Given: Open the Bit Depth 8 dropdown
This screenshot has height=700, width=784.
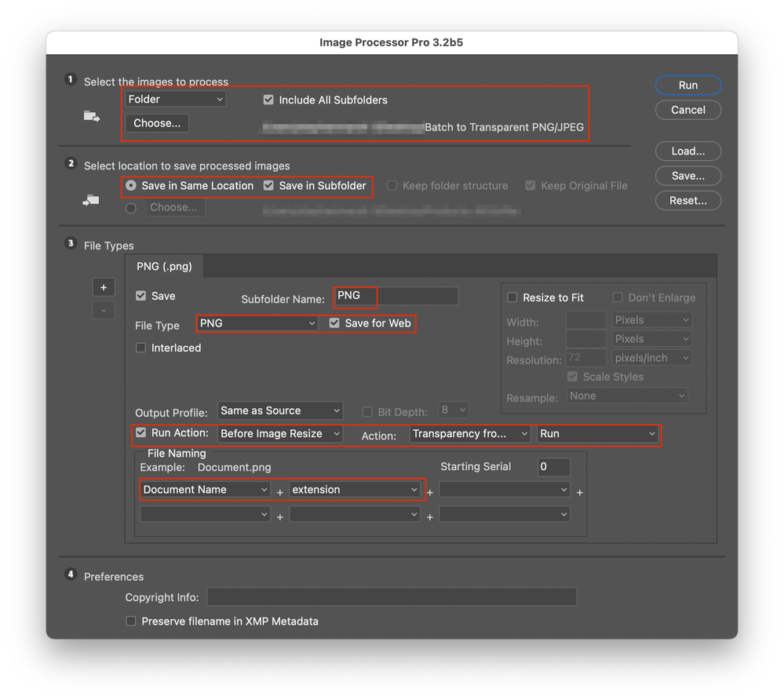Looking at the screenshot, I should 454,410.
